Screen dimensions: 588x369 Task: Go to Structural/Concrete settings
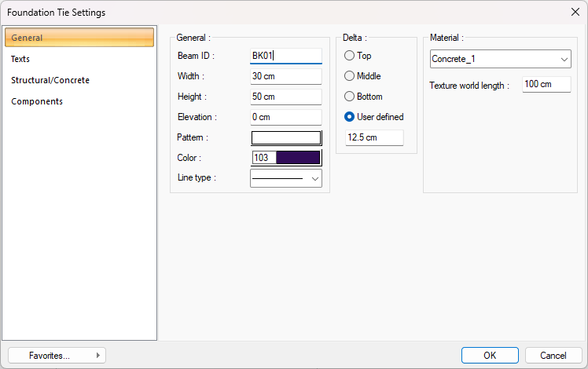(x=50, y=81)
